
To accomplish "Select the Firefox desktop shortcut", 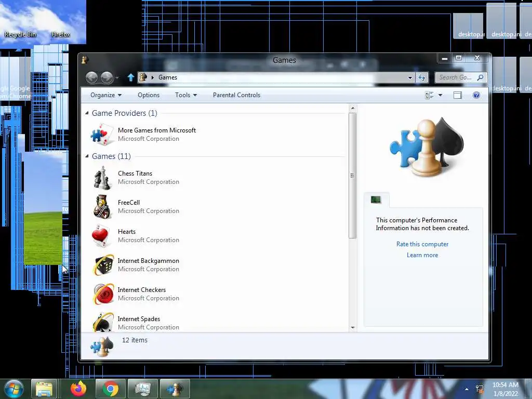I will (61, 34).
